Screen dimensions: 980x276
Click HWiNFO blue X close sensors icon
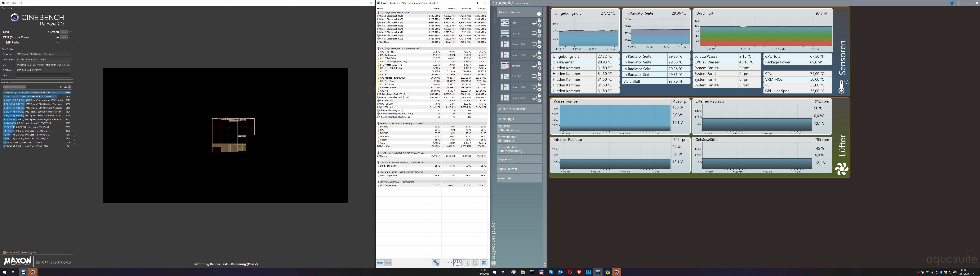click(x=483, y=263)
